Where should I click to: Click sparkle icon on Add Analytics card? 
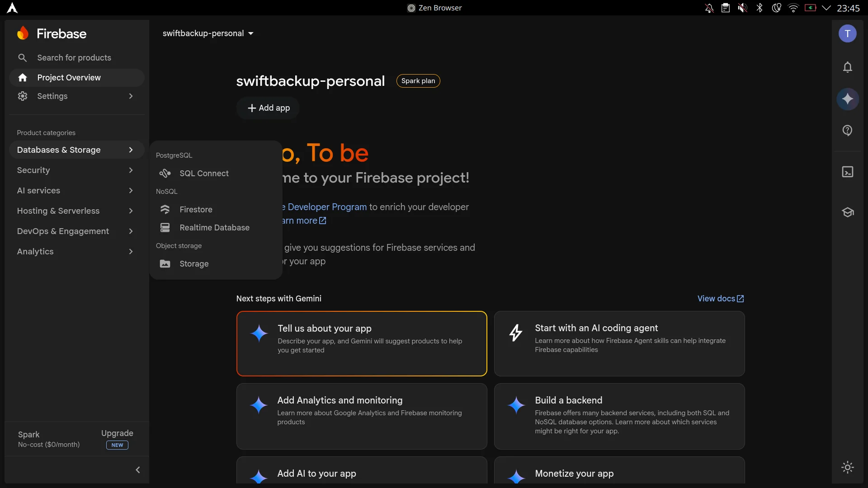point(259,405)
